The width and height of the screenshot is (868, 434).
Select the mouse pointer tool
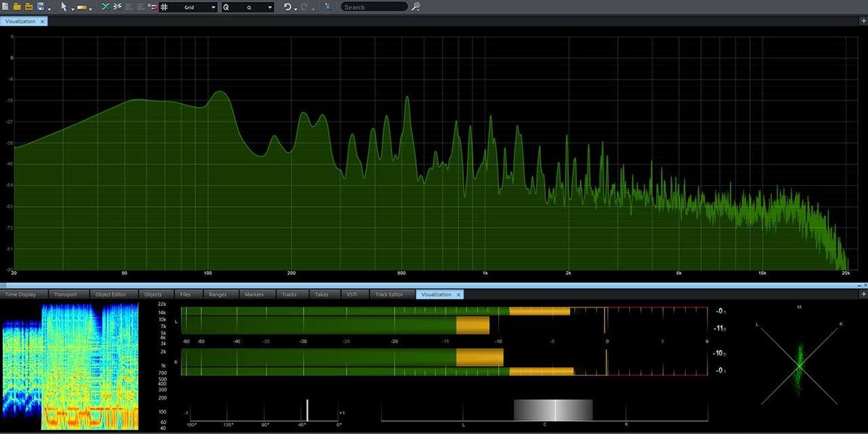click(63, 7)
